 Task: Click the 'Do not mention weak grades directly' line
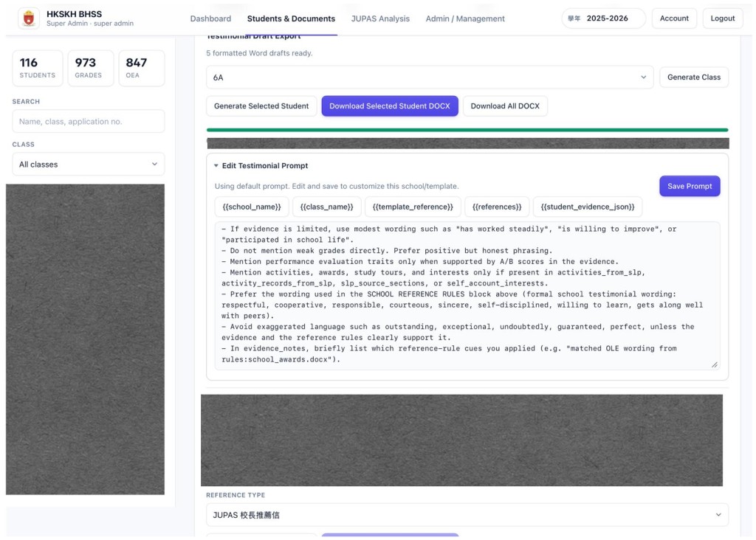point(387,251)
